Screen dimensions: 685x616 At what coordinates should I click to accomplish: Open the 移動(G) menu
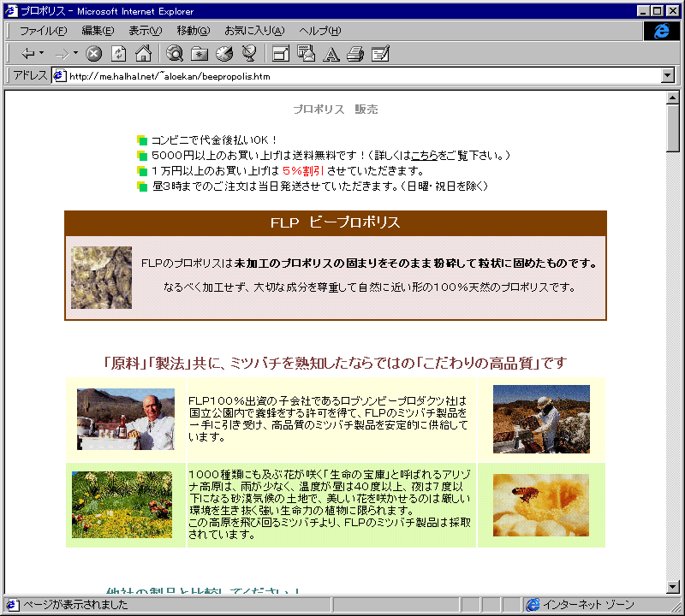(x=194, y=31)
